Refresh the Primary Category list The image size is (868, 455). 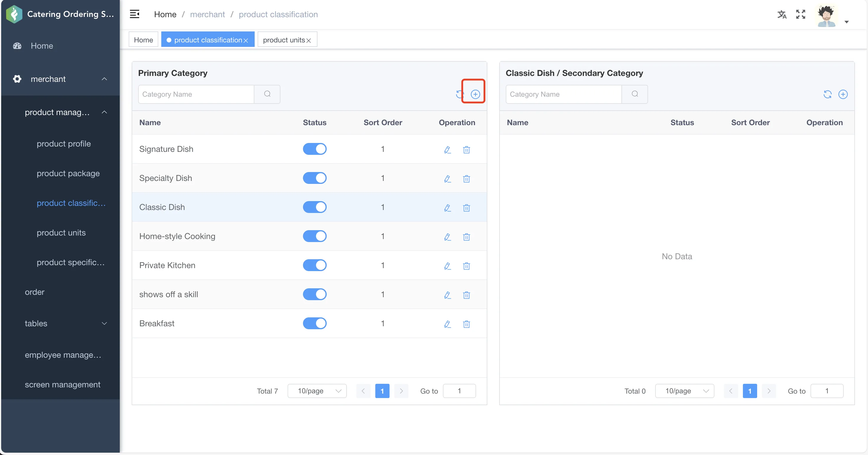click(459, 94)
